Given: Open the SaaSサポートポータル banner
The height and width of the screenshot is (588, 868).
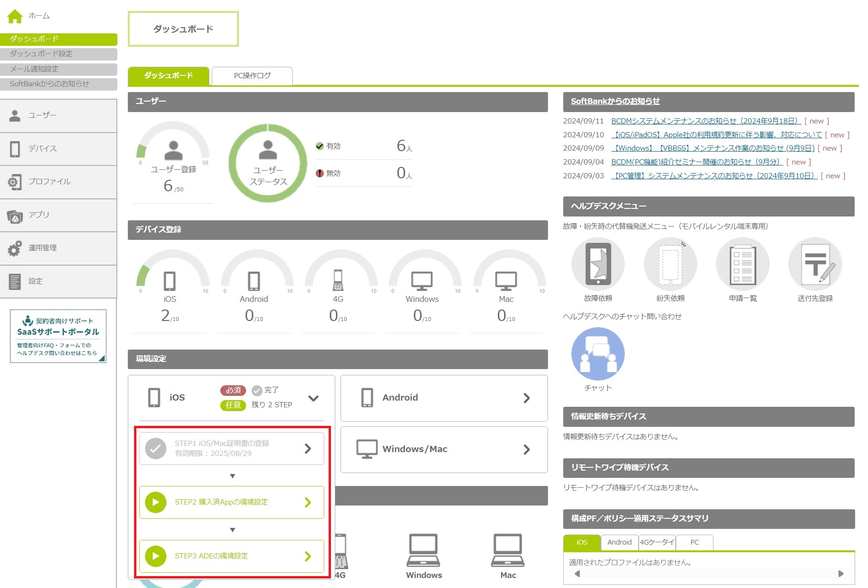Looking at the screenshot, I should tap(58, 336).
